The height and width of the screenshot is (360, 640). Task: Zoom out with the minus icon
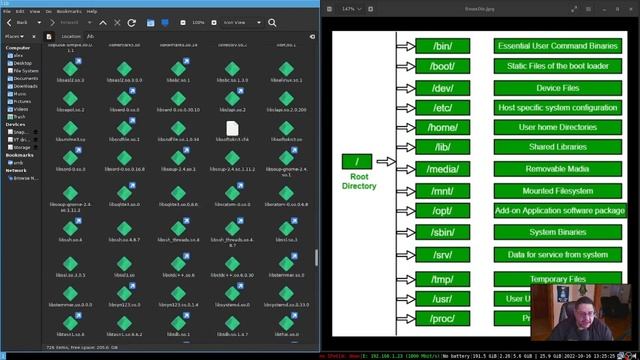coord(183,23)
